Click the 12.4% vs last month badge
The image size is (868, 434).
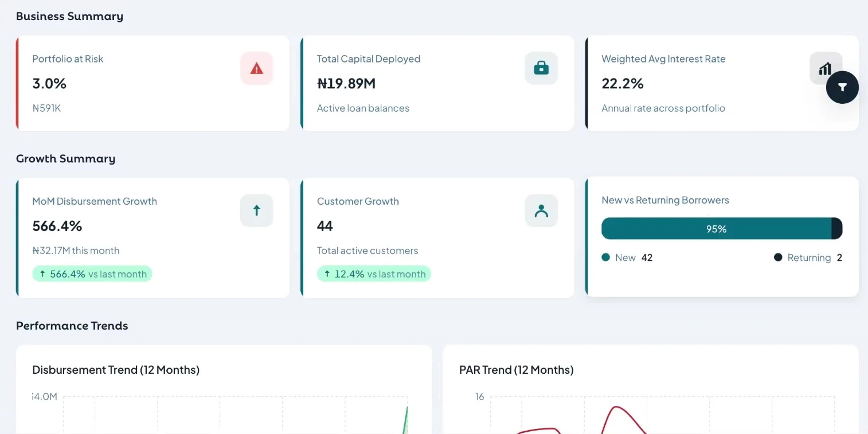pos(374,274)
